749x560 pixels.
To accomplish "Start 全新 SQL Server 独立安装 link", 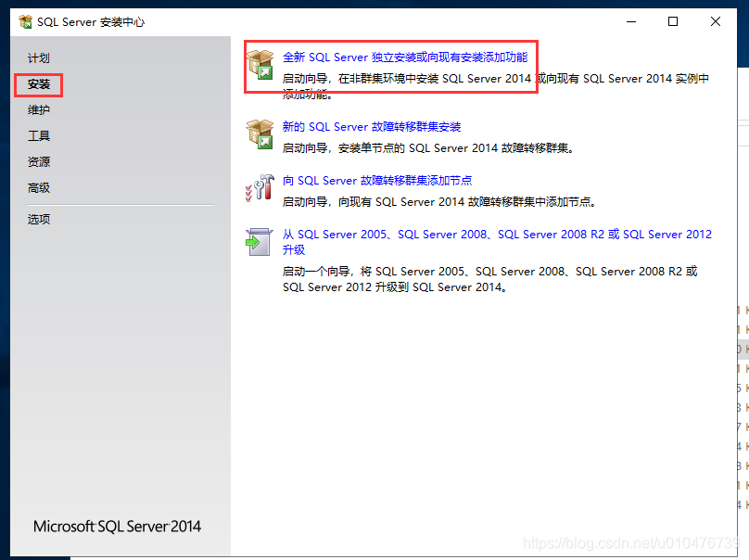I will click(405, 57).
